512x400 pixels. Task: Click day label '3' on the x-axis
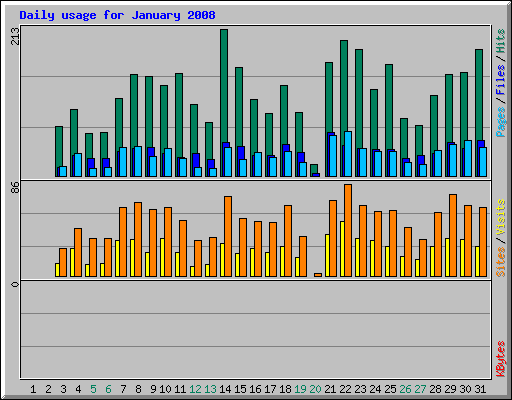click(63, 389)
